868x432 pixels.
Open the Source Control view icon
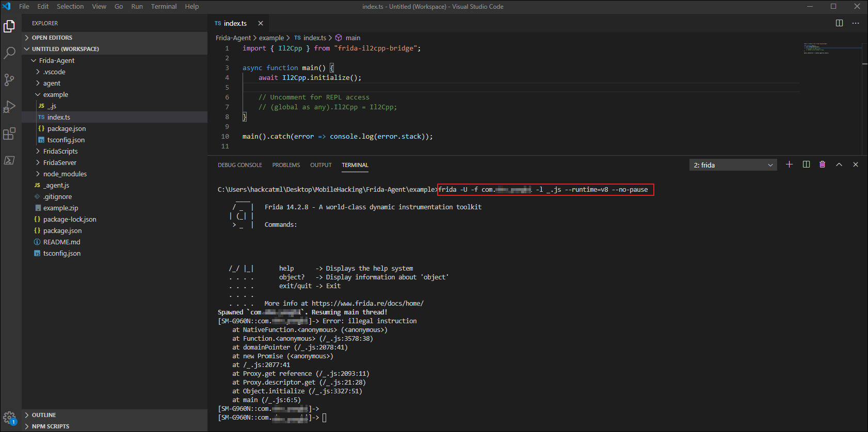point(9,79)
